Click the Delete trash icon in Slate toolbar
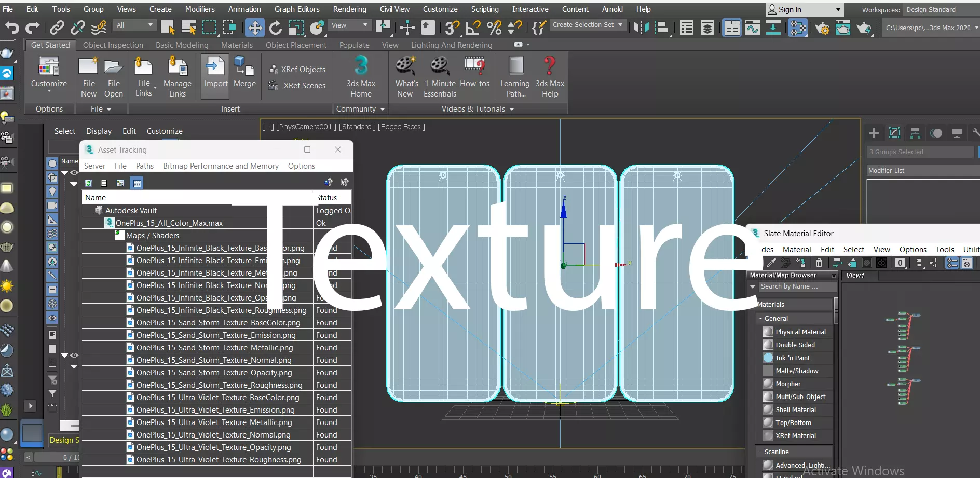Image resolution: width=980 pixels, height=478 pixels. [819, 263]
